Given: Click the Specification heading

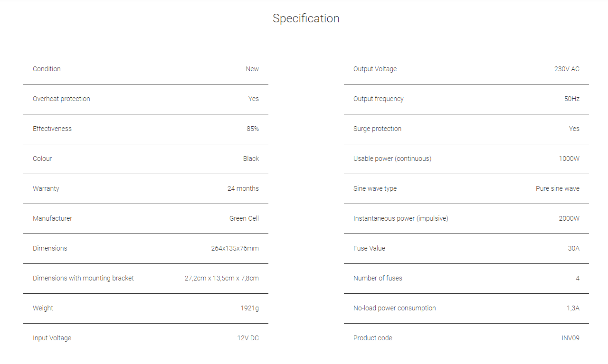Looking at the screenshot, I should tap(306, 19).
